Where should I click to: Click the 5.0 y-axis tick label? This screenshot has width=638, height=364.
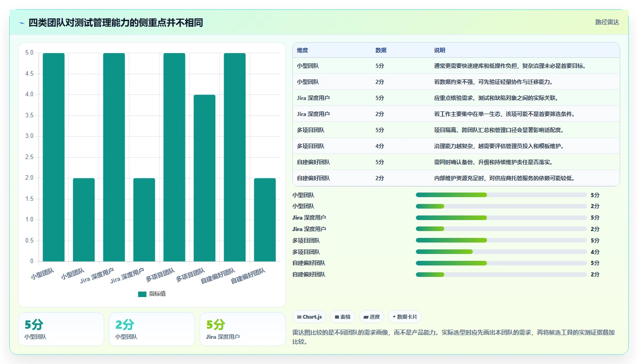[29, 53]
